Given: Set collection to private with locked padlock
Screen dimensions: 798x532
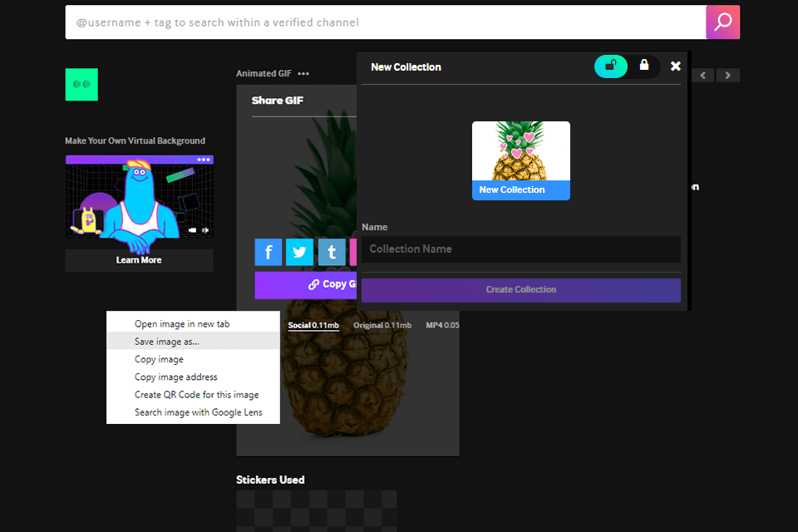Looking at the screenshot, I should coord(643,65).
